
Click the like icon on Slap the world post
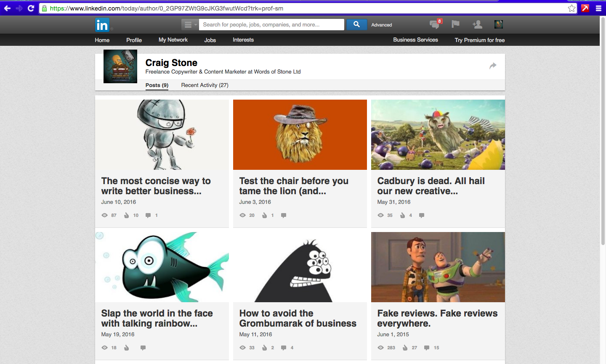tap(126, 348)
